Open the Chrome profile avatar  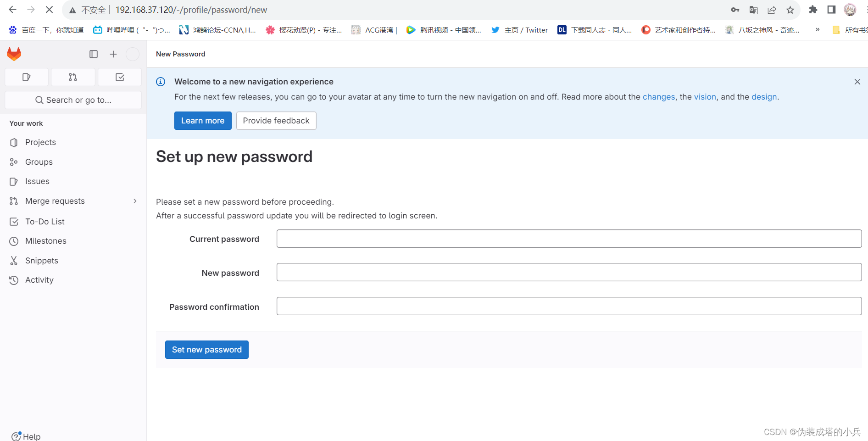pos(850,10)
